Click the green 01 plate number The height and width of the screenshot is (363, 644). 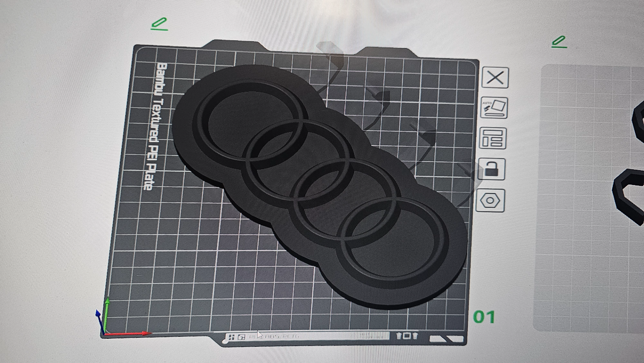tap(484, 317)
